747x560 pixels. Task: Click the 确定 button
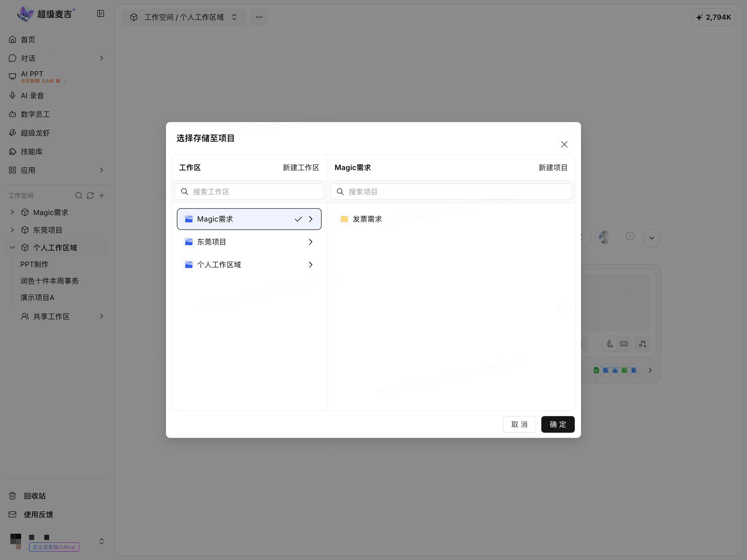click(x=558, y=424)
